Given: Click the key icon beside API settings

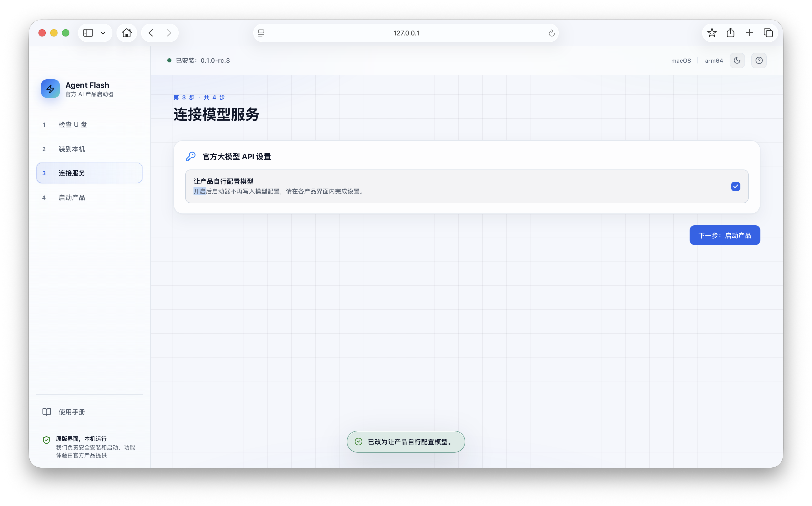Looking at the screenshot, I should [x=190, y=156].
